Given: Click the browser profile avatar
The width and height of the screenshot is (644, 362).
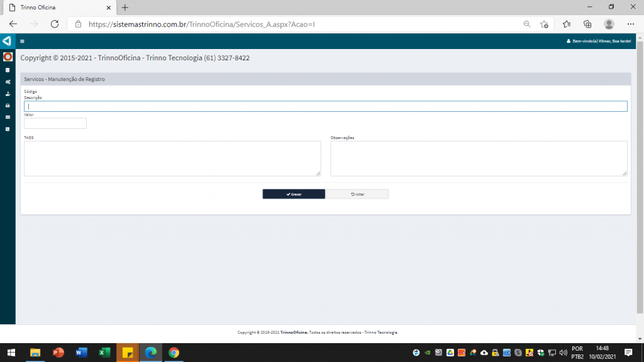Looking at the screenshot, I should pyautogui.click(x=609, y=24).
